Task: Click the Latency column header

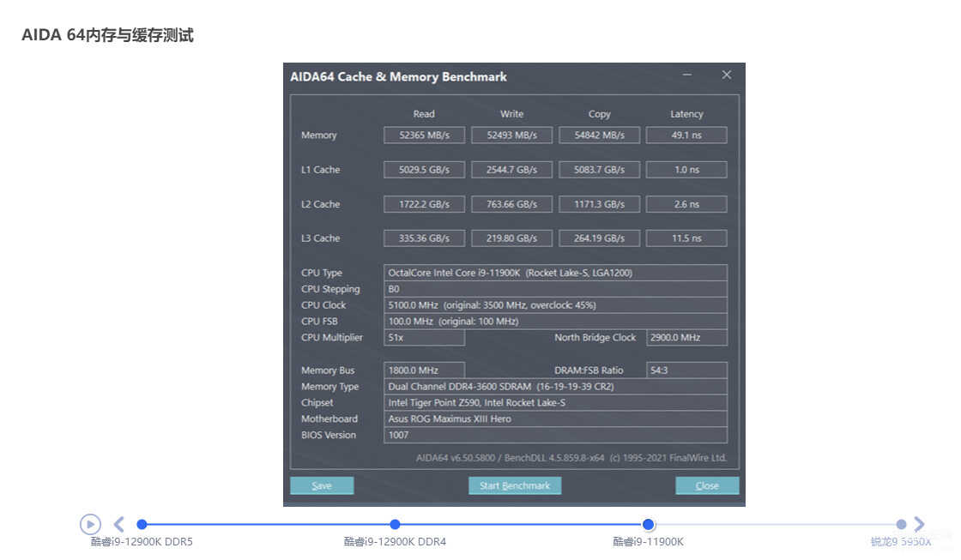Action: coord(687,114)
